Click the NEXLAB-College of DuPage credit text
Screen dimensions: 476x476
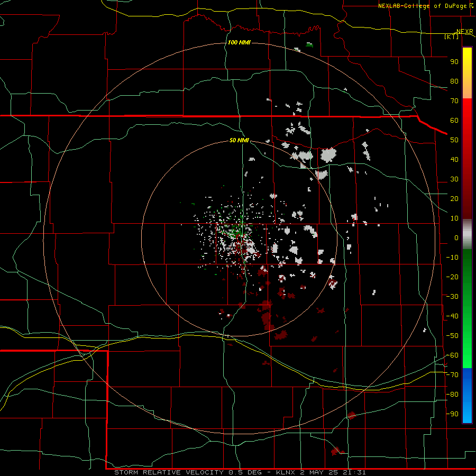tap(424, 6)
